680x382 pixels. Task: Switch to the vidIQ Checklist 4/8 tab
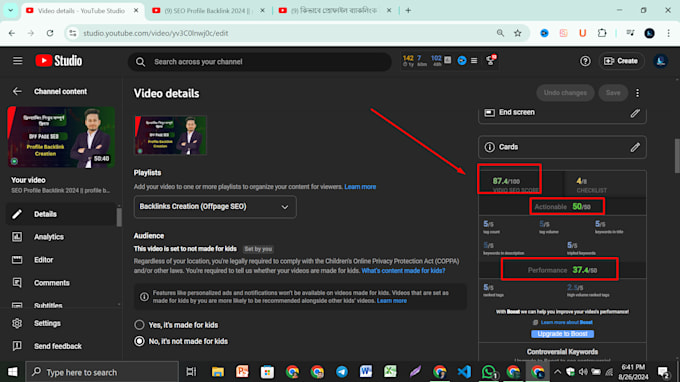tap(605, 184)
